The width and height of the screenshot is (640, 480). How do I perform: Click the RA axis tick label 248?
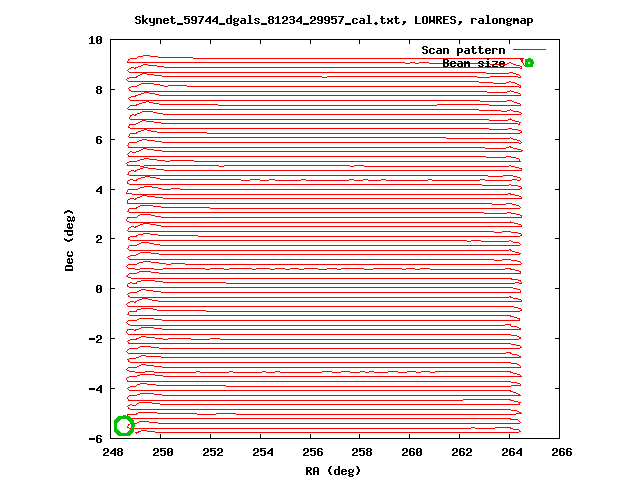(113, 452)
